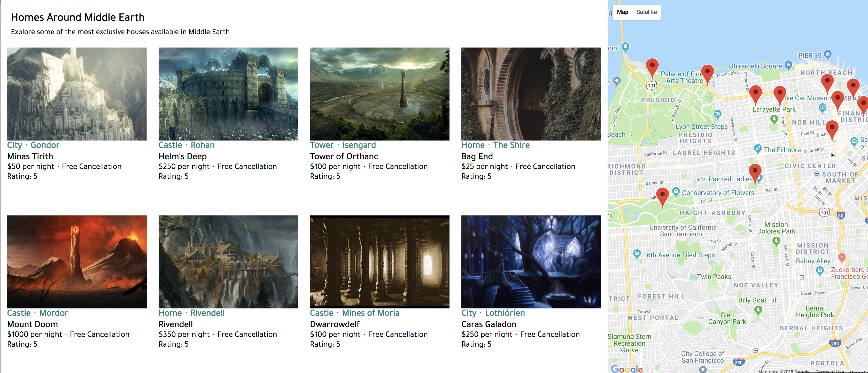Viewport: 868px width, 373px height.
Task: Click the 'Castle · Mordor' category link
Action: click(x=38, y=313)
